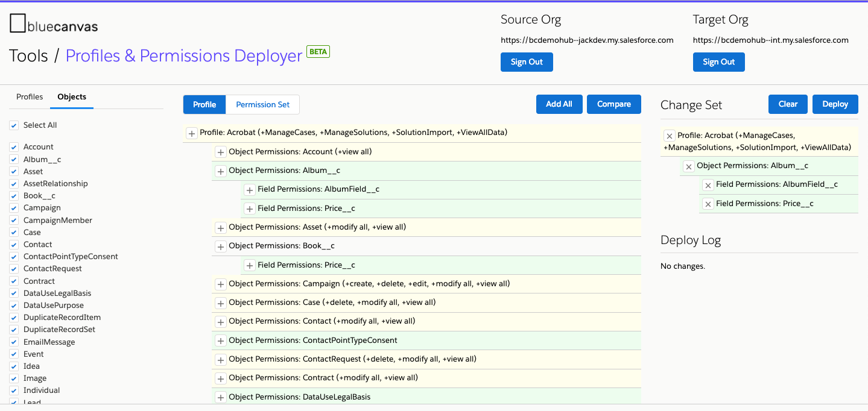Click the Object Permissions: Campaign row text
Image resolution: width=868 pixels, height=411 pixels.
(x=369, y=284)
